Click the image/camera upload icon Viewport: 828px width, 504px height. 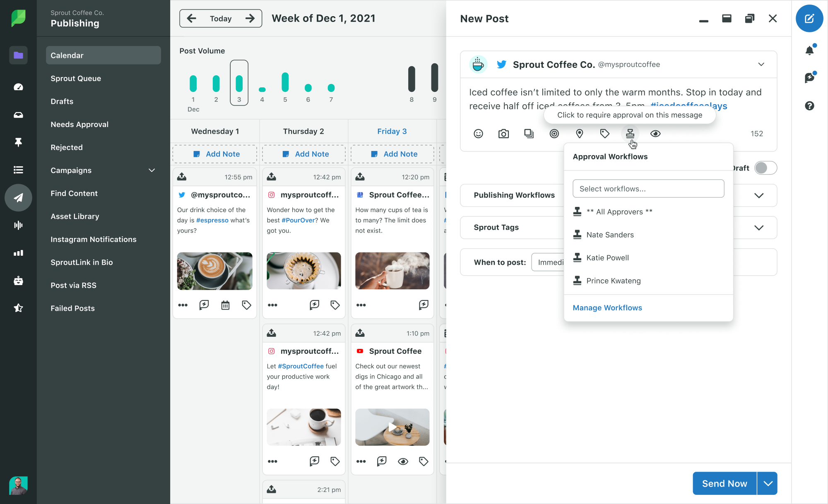tap(503, 134)
